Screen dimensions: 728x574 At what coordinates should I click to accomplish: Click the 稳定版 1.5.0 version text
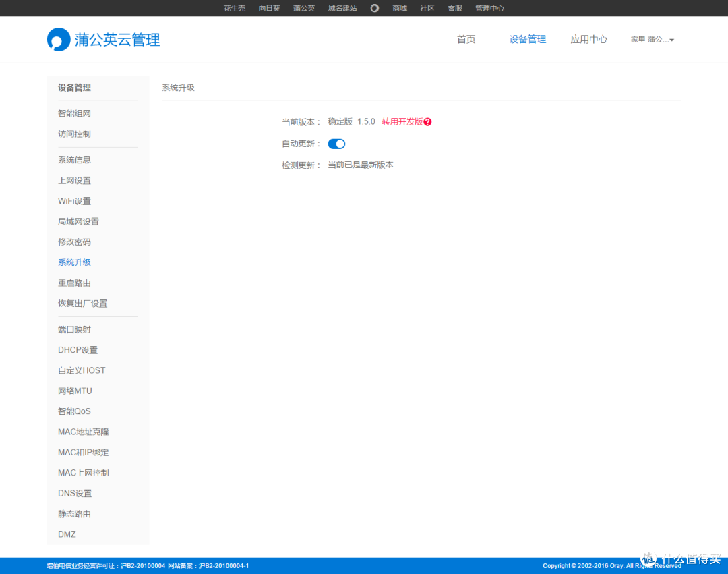coord(351,121)
